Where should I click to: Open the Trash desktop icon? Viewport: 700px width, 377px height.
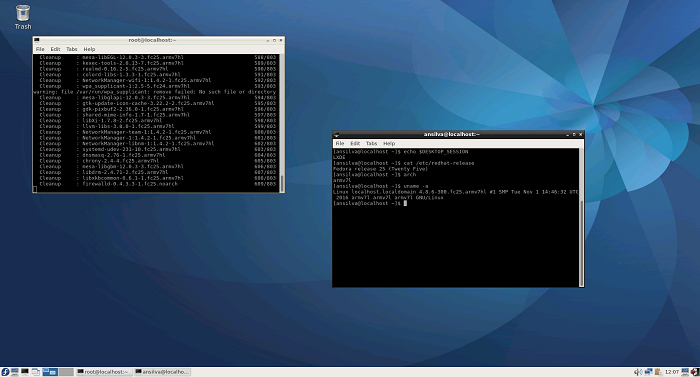tap(23, 17)
